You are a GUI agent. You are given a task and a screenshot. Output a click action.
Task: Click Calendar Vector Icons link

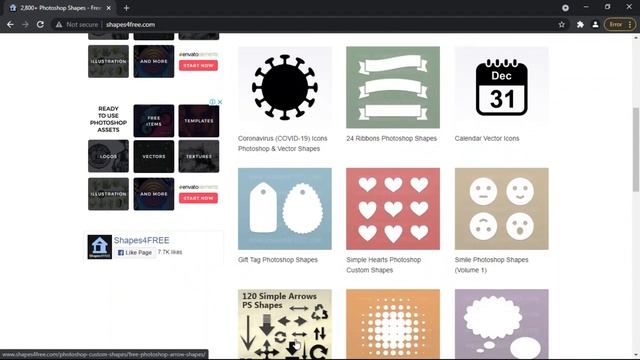coord(487,138)
